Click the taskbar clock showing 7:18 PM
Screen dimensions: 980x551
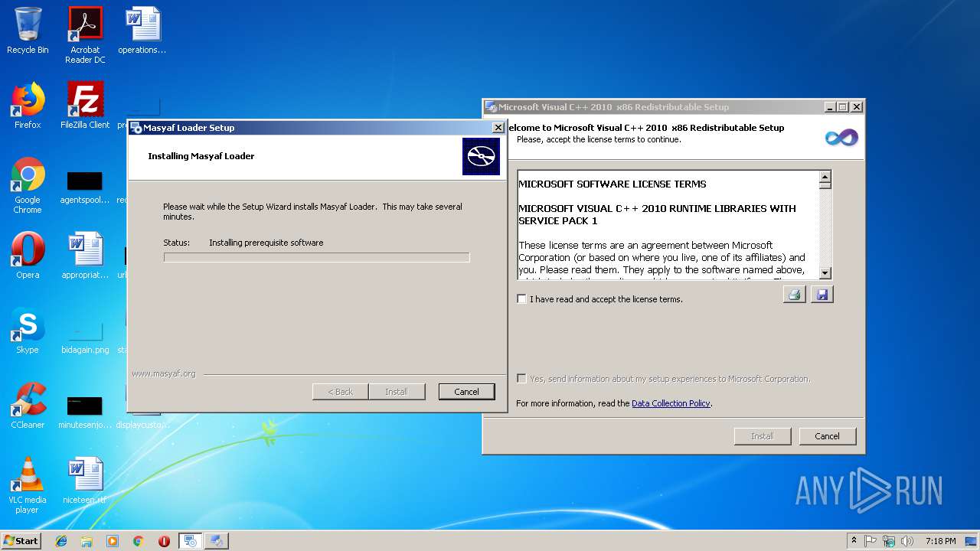click(941, 541)
